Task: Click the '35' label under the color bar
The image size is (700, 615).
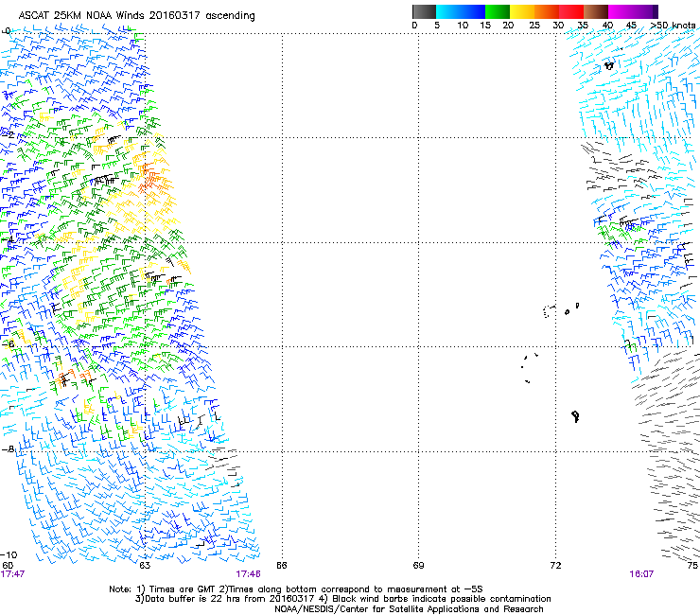Action: (x=583, y=26)
